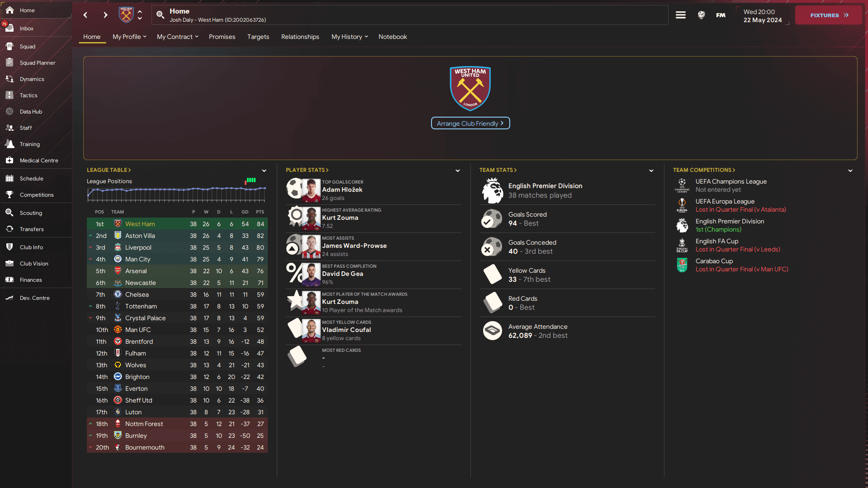The height and width of the screenshot is (488, 868).
Task: Expand the My Profile dropdown tab
Action: pyautogui.click(x=129, y=37)
